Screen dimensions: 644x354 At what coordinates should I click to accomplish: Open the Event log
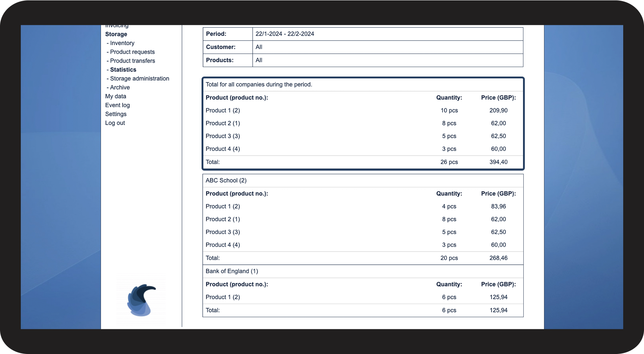[117, 105]
